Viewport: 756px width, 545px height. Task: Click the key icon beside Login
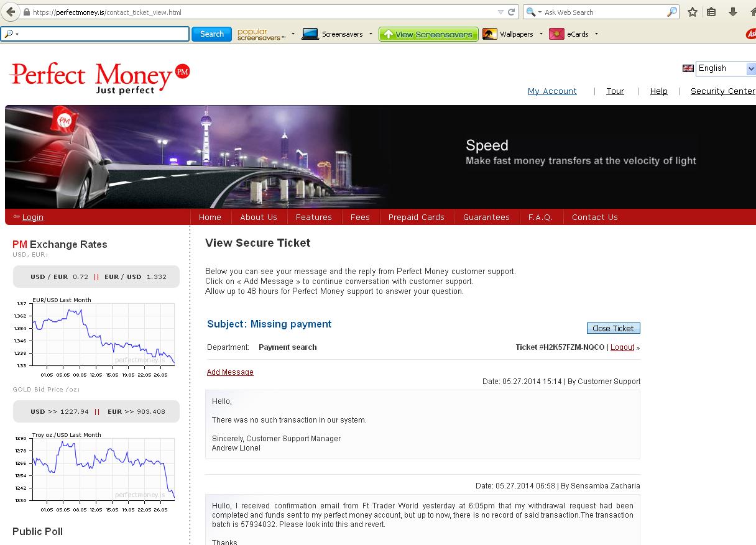tap(16, 216)
